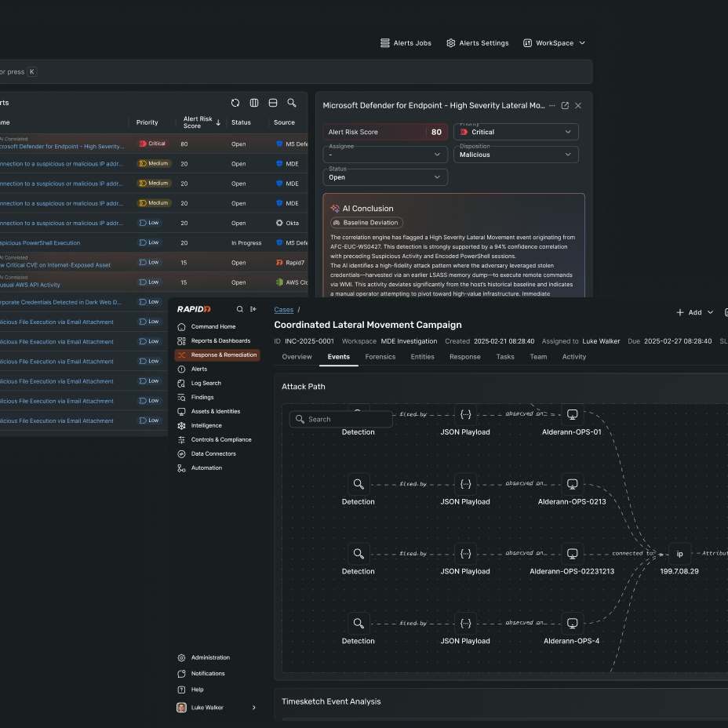Click the Add button in case header
The width and height of the screenshot is (728, 728).
[689, 312]
